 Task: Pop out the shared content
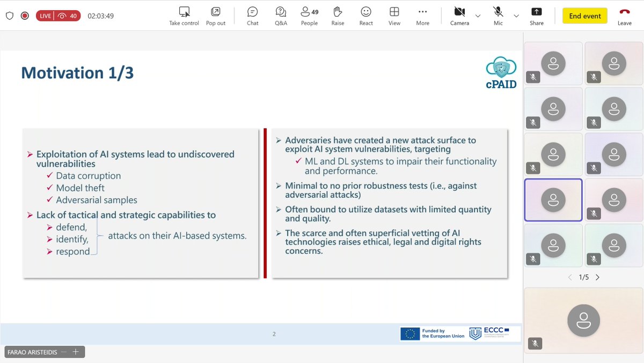(x=216, y=15)
